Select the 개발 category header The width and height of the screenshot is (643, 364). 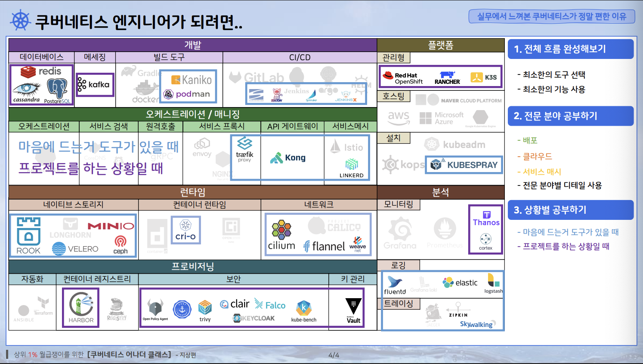(x=193, y=45)
